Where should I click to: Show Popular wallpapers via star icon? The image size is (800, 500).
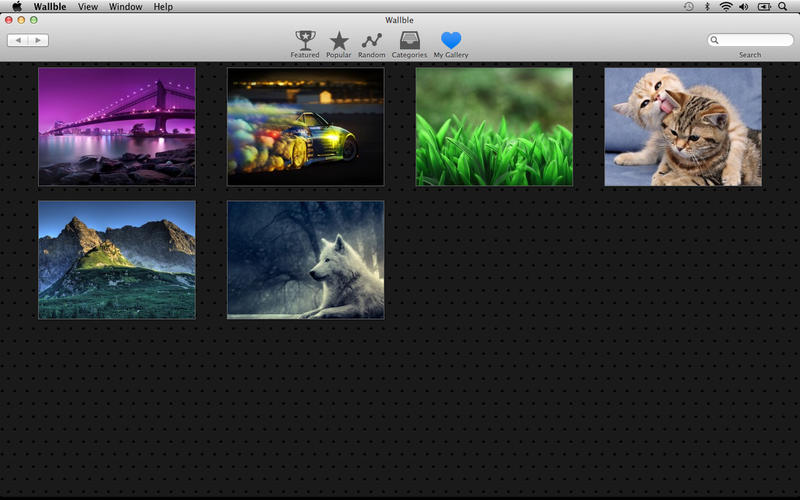pyautogui.click(x=339, y=42)
